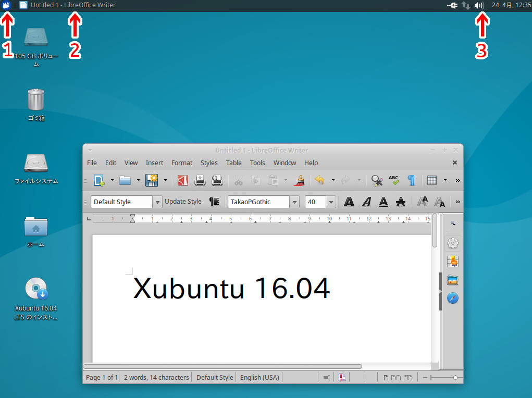The image size is (532, 398).
Task: Toggle Subscript formatting
Action: click(439, 202)
